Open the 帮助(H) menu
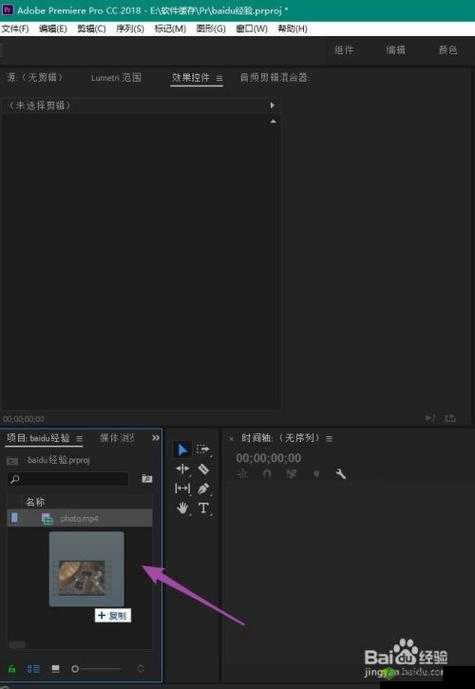The image size is (475, 689). [x=292, y=29]
